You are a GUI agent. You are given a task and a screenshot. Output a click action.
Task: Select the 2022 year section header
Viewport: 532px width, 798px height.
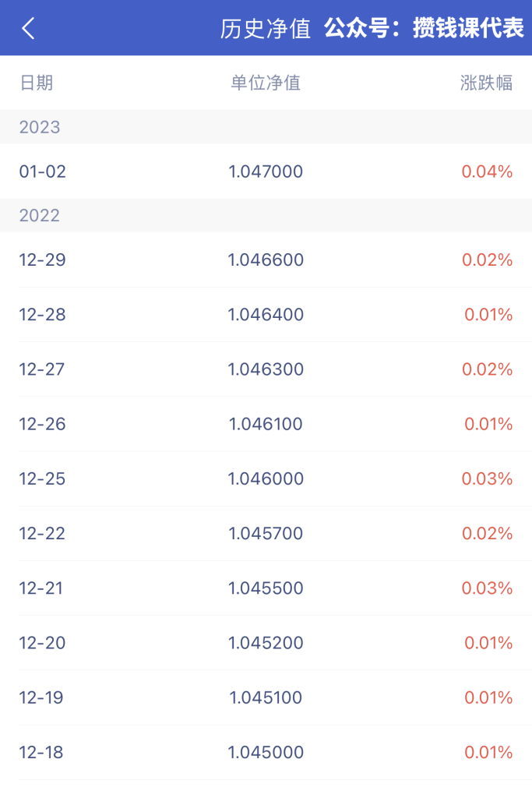click(266, 215)
